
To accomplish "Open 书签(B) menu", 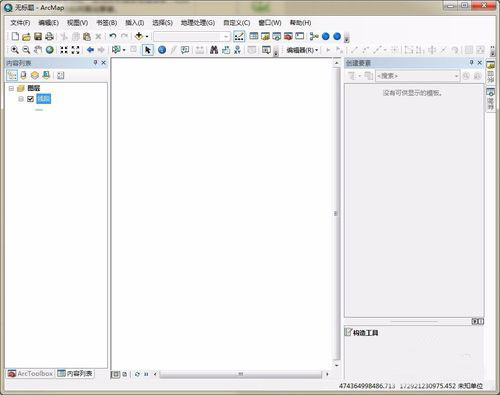I will tap(107, 23).
